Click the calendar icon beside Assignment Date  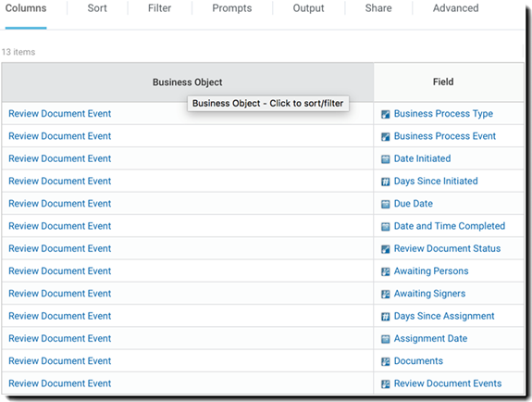click(386, 339)
